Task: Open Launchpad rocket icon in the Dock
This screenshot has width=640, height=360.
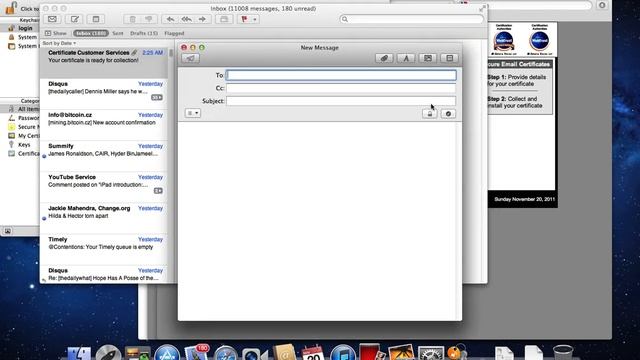Action: point(108,353)
